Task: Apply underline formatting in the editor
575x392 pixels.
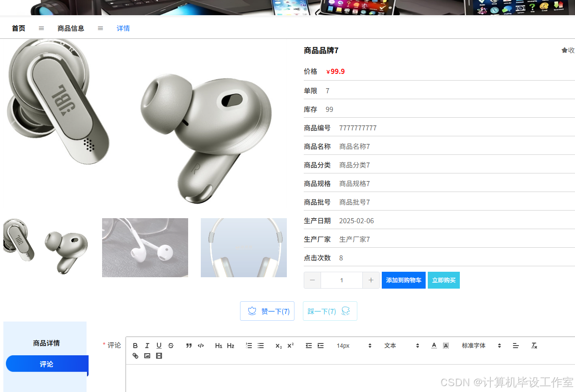Action: point(159,346)
